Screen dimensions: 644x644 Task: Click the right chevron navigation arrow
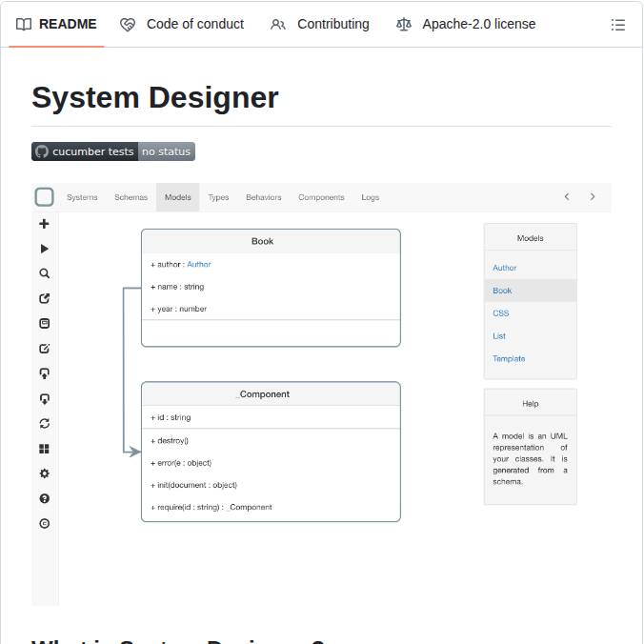[x=593, y=197]
